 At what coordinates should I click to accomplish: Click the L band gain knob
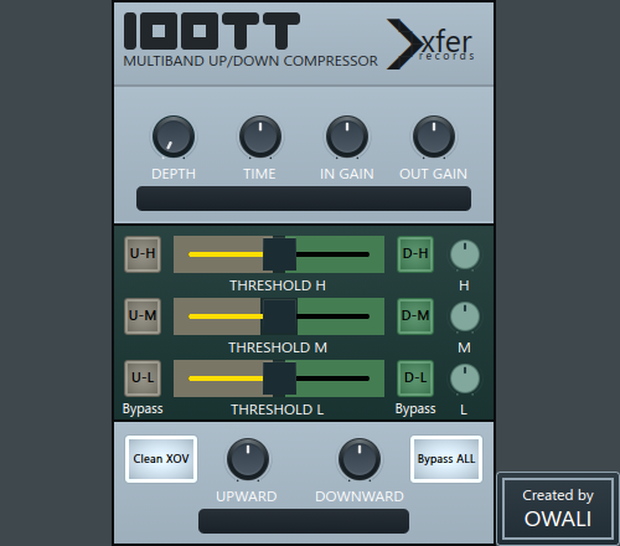pyautogui.click(x=465, y=379)
